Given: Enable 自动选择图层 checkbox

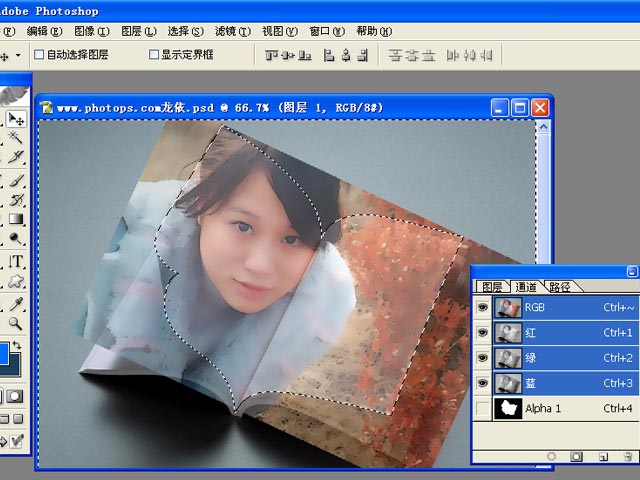Looking at the screenshot, I should [39, 55].
